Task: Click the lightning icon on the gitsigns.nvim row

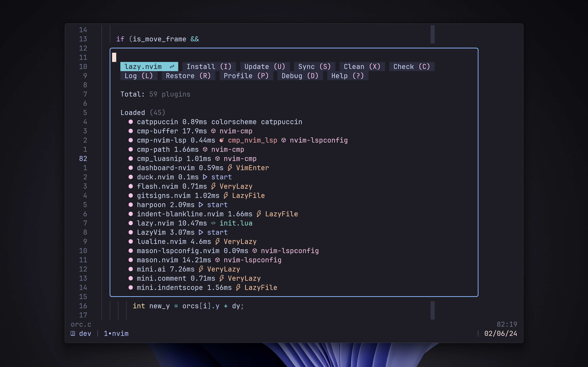Action: tap(226, 195)
